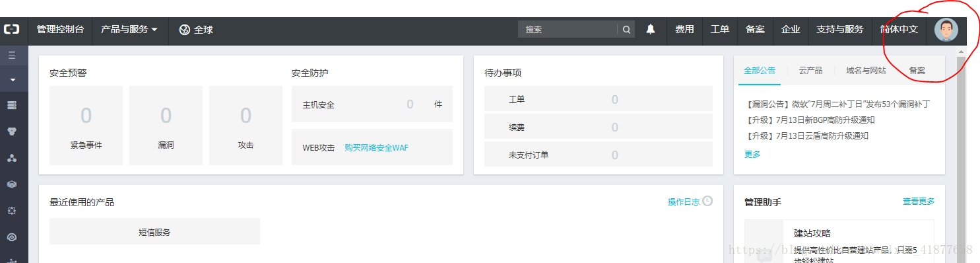Open the 支持与服务 menu

[x=840, y=30]
